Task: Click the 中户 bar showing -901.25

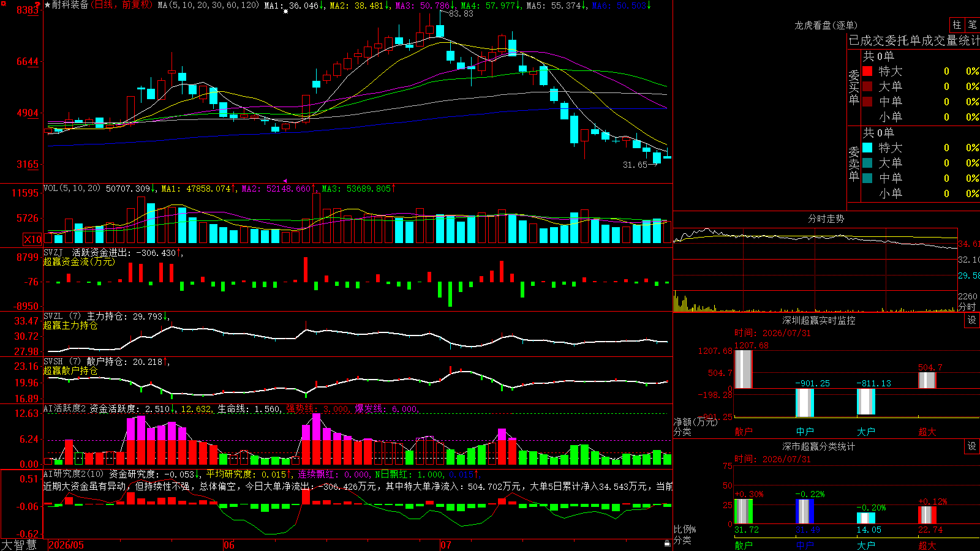Action: coord(805,403)
